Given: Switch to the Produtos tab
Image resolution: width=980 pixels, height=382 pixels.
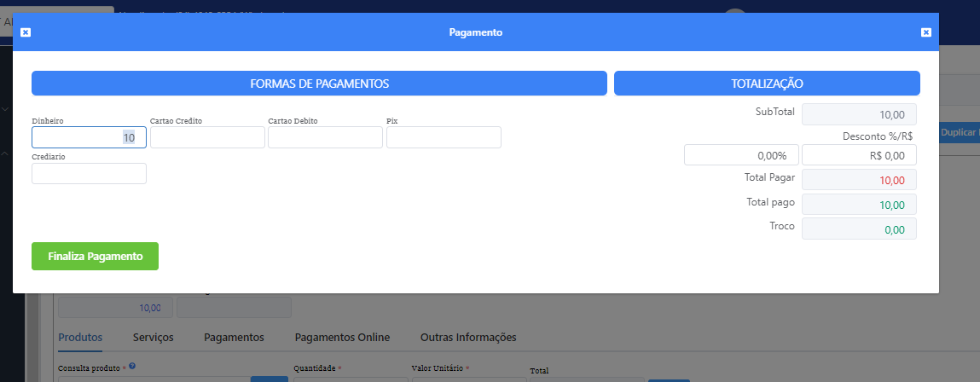Looking at the screenshot, I should (x=80, y=337).
